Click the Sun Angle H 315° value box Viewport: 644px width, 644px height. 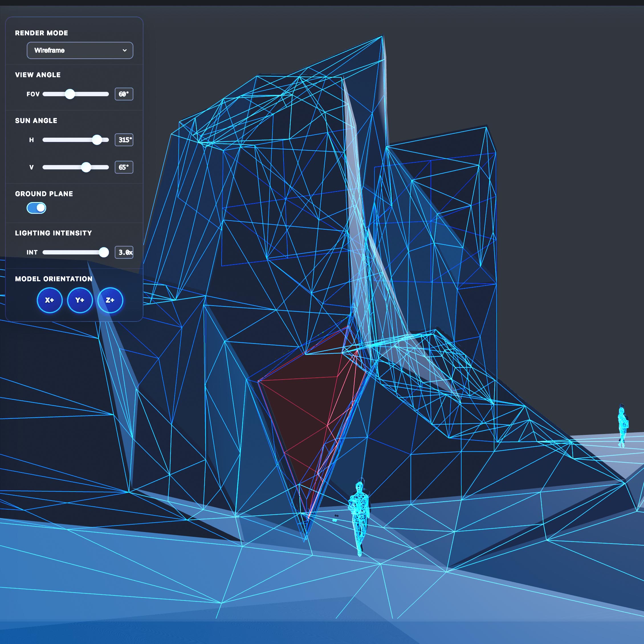pyautogui.click(x=124, y=140)
